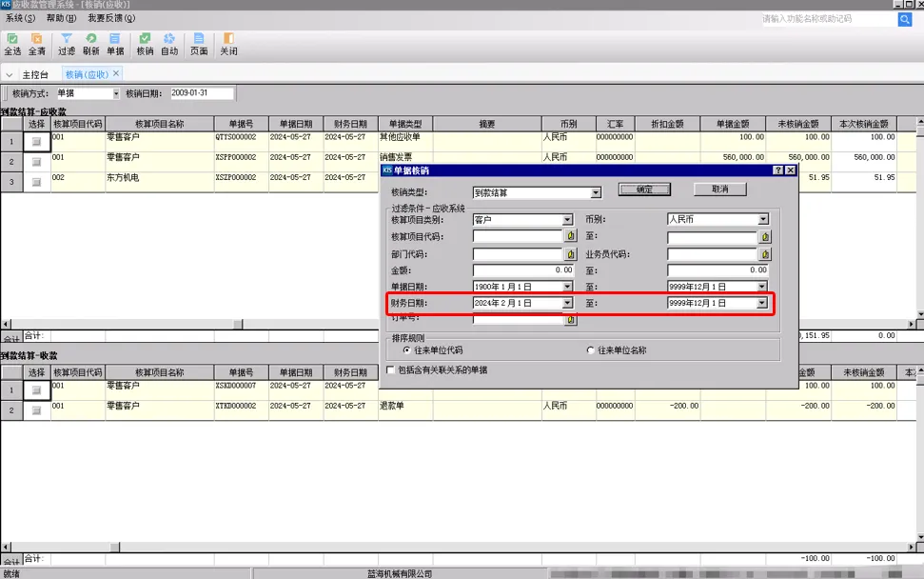Click lookup icon beside 业务员代码 field
The image size is (924, 579).
765,254
